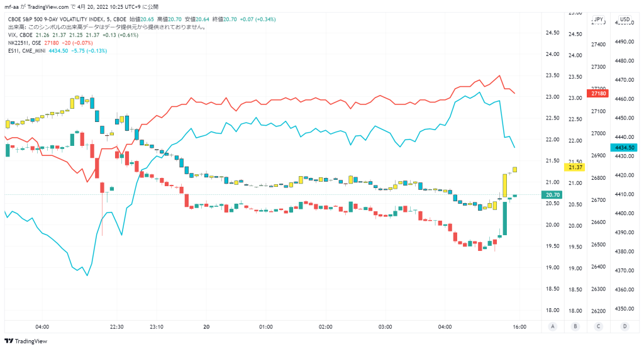
Task: Click the 4490.00 tick on USD scale
Action: coord(625,42)
